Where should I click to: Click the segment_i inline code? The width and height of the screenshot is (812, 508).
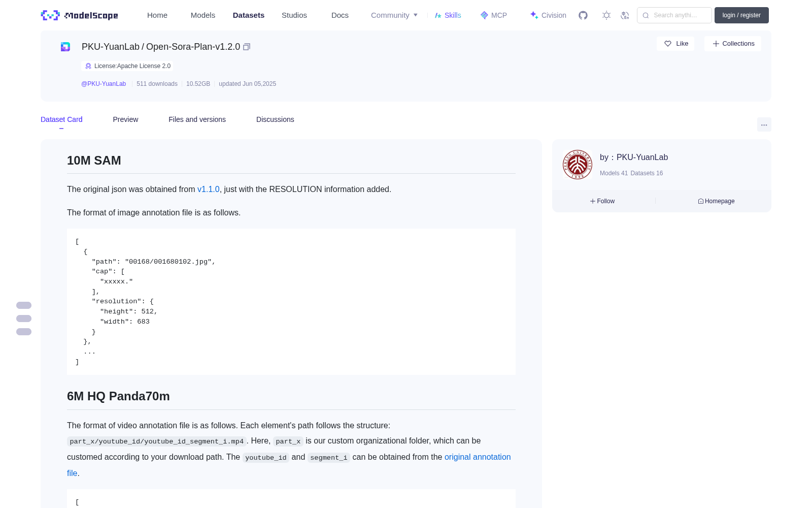click(x=329, y=458)
